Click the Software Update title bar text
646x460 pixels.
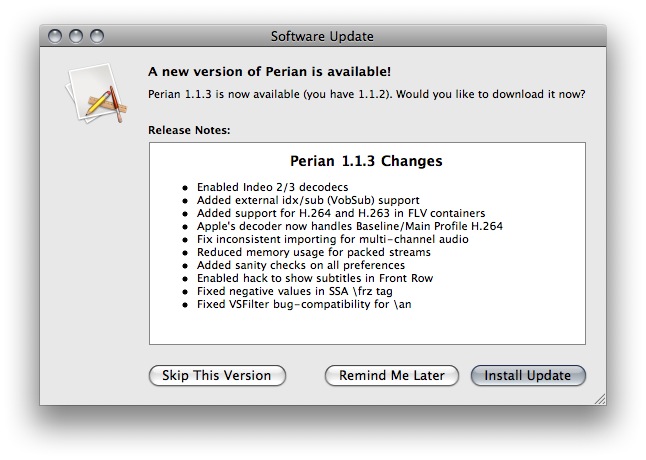click(x=322, y=37)
